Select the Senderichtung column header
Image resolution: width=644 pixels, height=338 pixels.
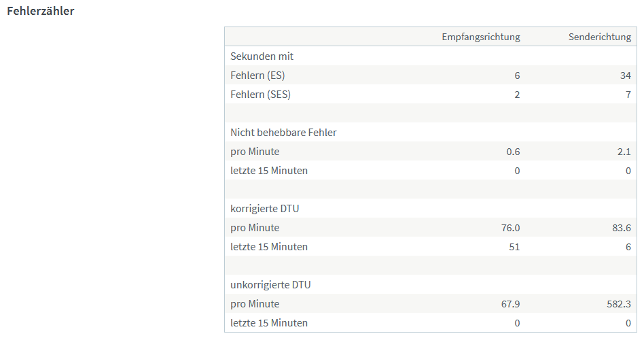(600, 37)
